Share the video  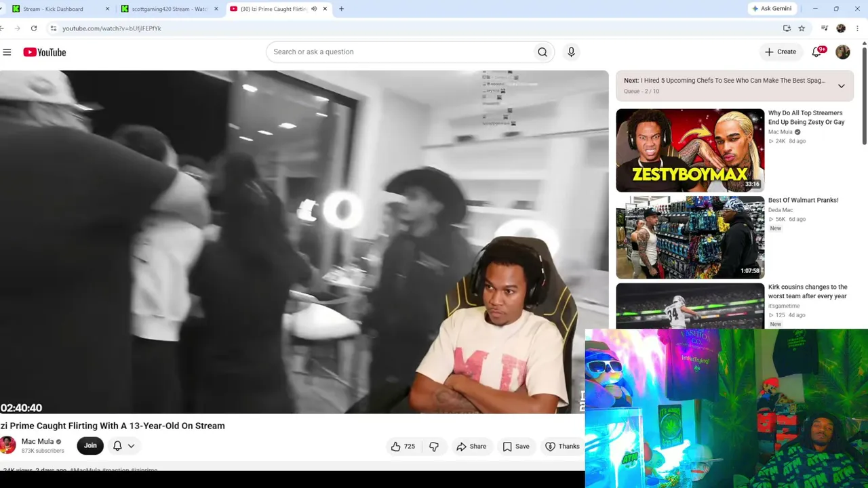[x=471, y=446]
